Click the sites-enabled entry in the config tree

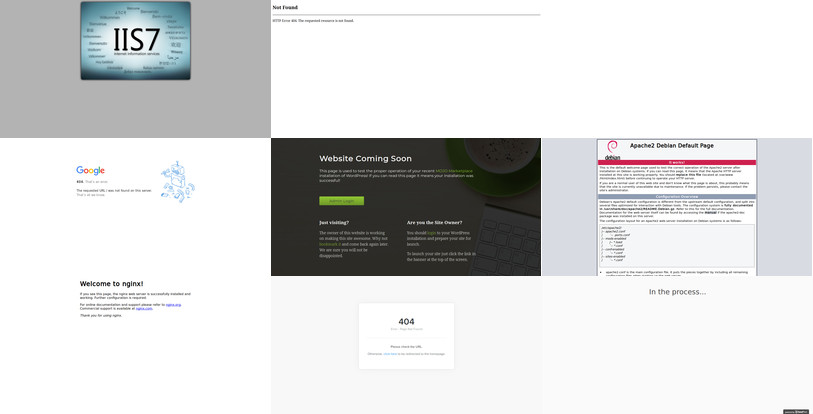pos(614,256)
